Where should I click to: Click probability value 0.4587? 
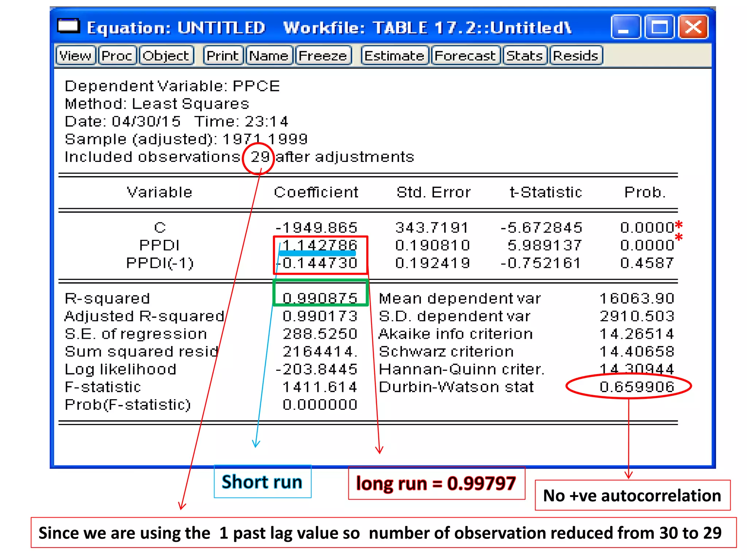click(647, 263)
